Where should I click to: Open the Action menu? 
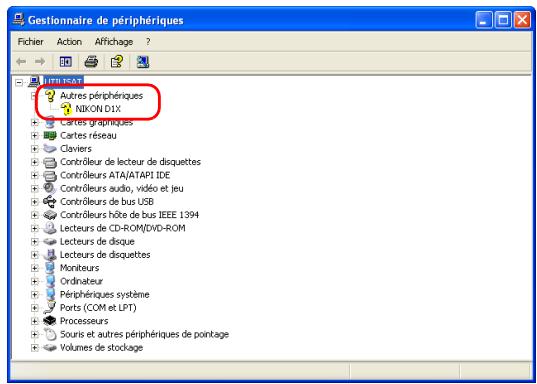(x=69, y=42)
